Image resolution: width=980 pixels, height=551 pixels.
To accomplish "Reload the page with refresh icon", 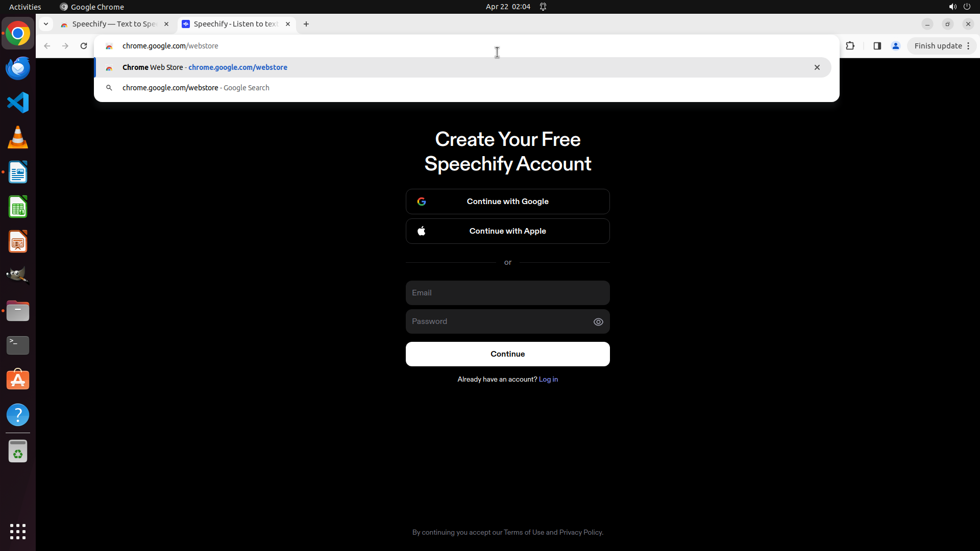I will [84, 46].
